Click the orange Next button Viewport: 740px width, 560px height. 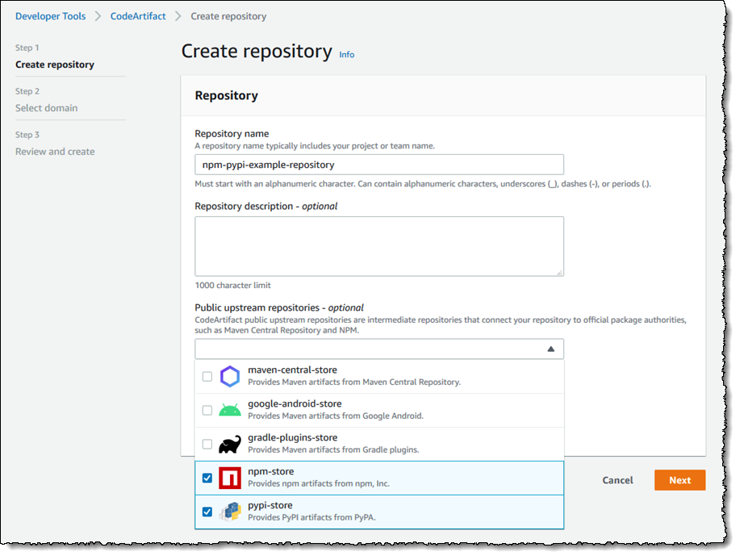[679, 480]
